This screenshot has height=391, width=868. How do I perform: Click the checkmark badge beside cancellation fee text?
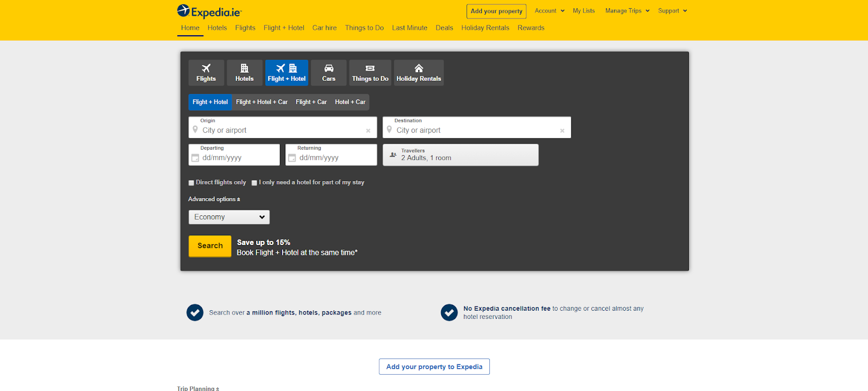tap(449, 312)
